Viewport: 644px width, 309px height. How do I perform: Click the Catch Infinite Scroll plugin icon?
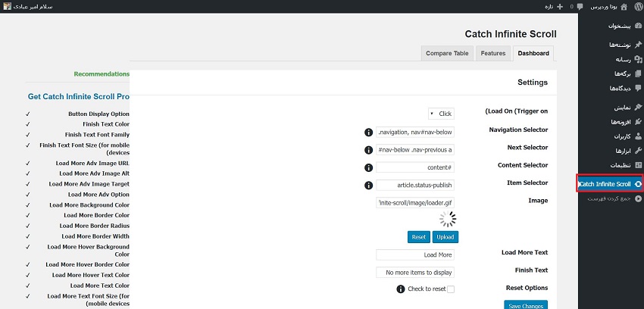point(638,184)
